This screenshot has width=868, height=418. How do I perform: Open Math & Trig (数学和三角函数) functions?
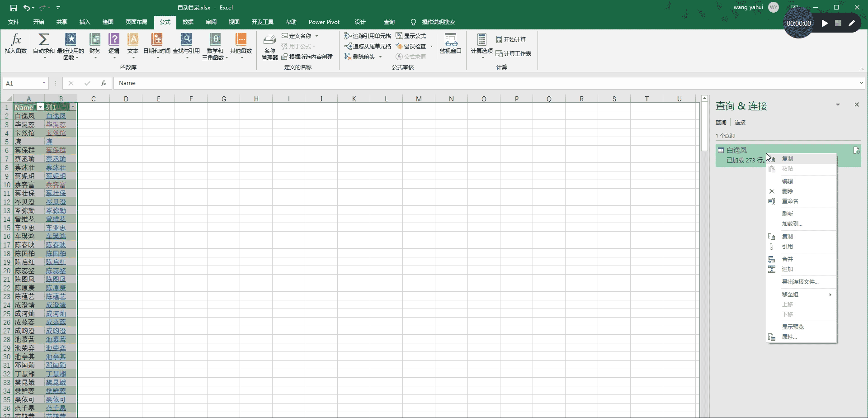(215, 45)
